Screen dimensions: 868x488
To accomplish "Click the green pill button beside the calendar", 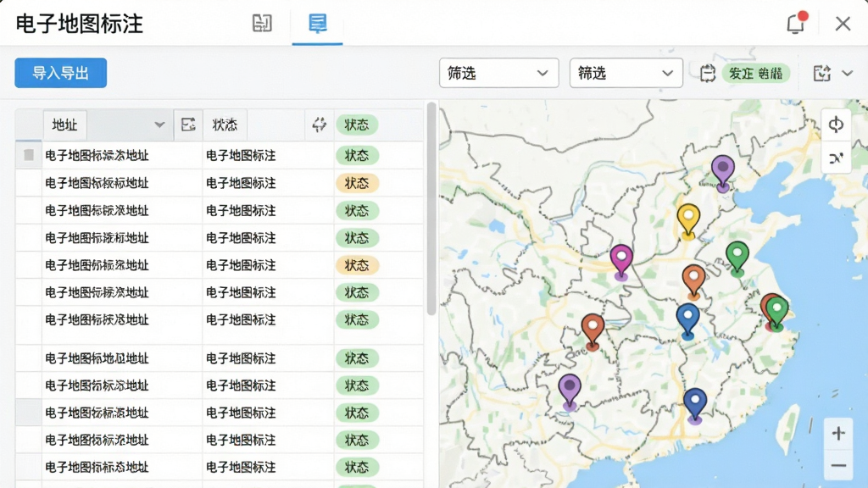I will (755, 74).
